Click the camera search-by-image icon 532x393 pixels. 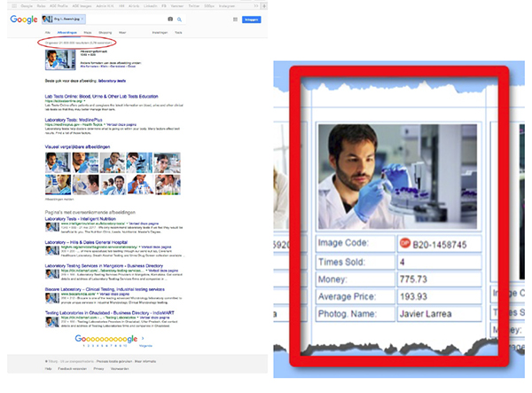tap(169, 19)
